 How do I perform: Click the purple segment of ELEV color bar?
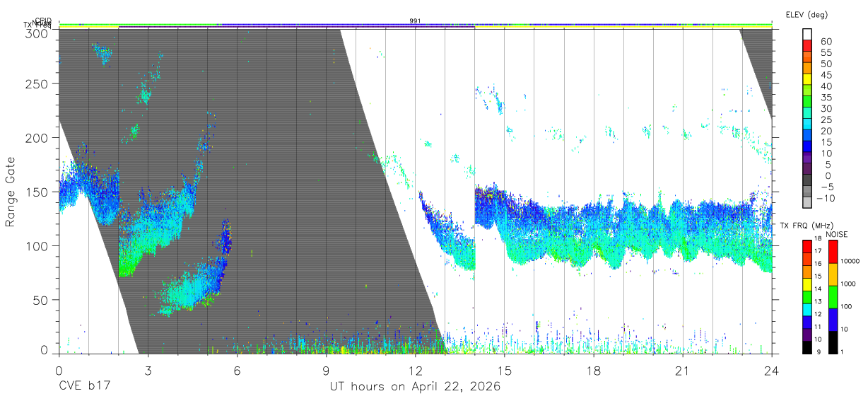coord(808,158)
